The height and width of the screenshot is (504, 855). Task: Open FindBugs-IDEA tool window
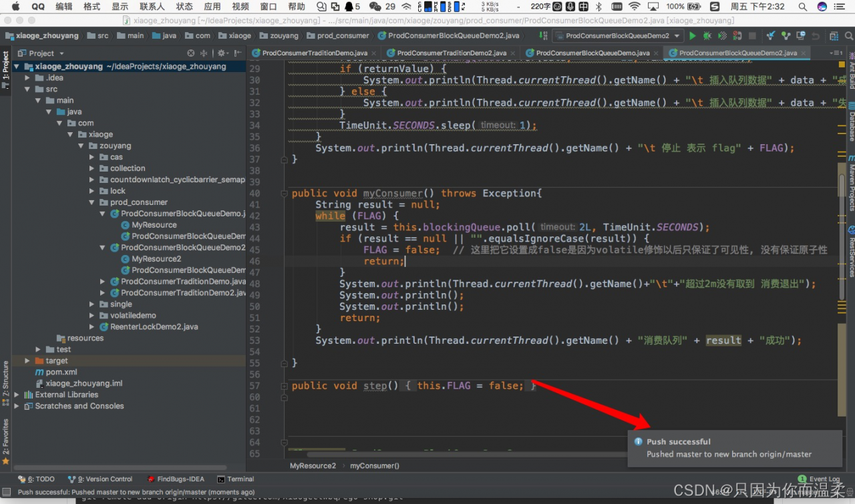pos(175,479)
